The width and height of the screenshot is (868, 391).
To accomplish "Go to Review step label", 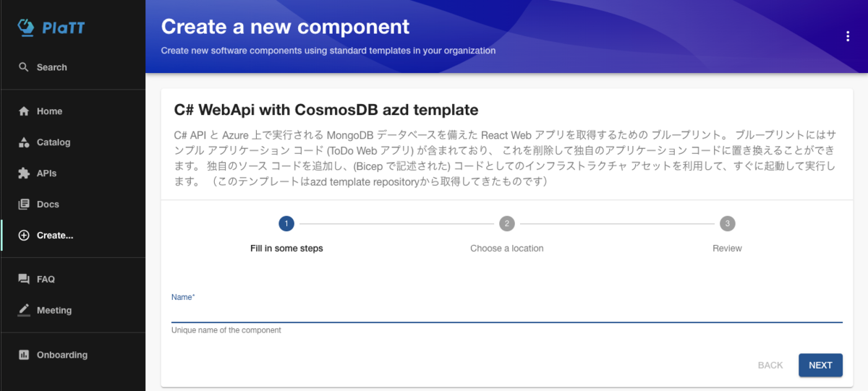I will [728, 249].
